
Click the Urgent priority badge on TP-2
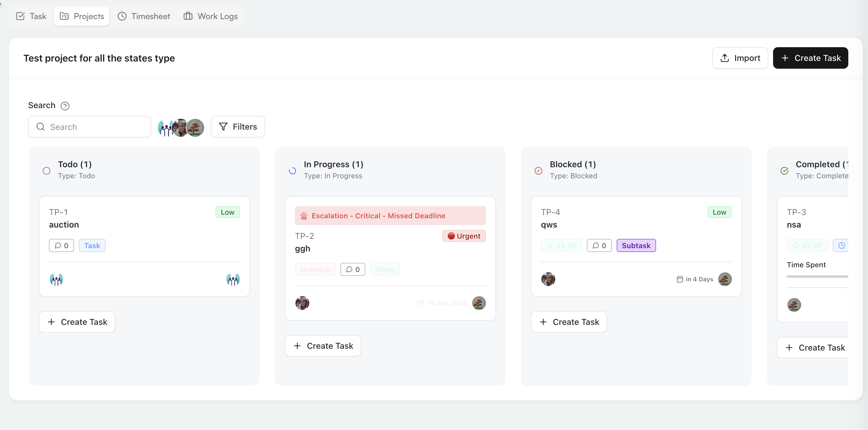(x=464, y=236)
